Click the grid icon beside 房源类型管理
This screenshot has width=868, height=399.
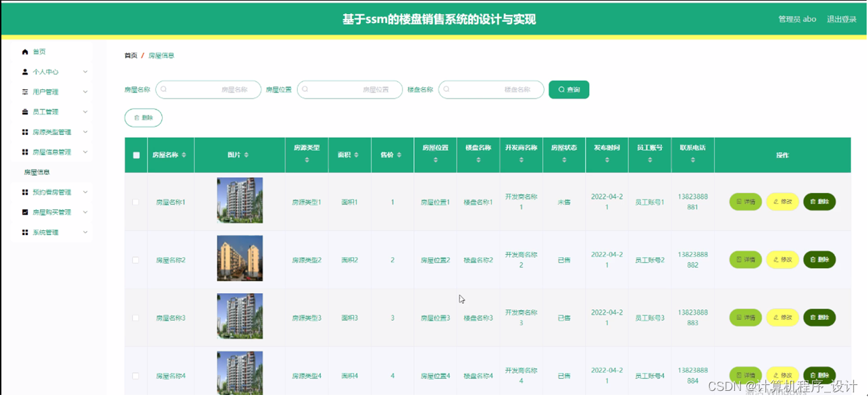pyautogui.click(x=25, y=132)
